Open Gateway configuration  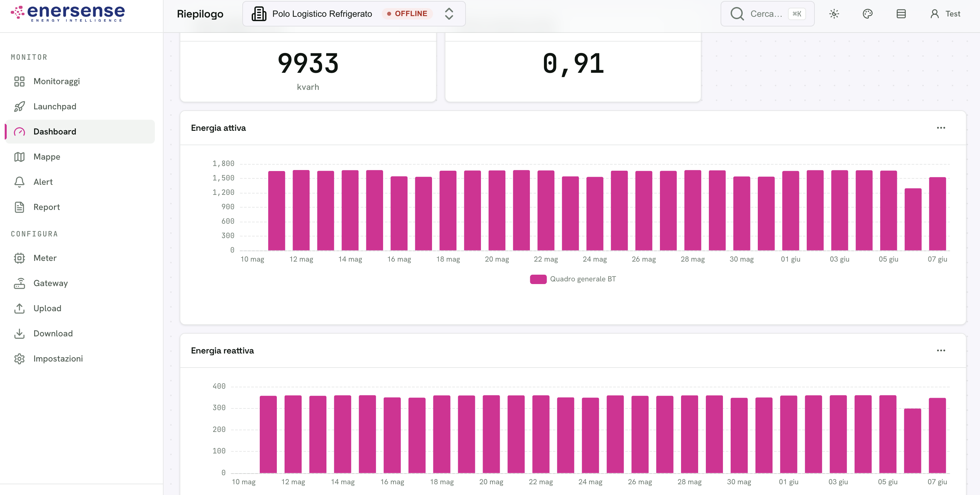tap(80, 283)
